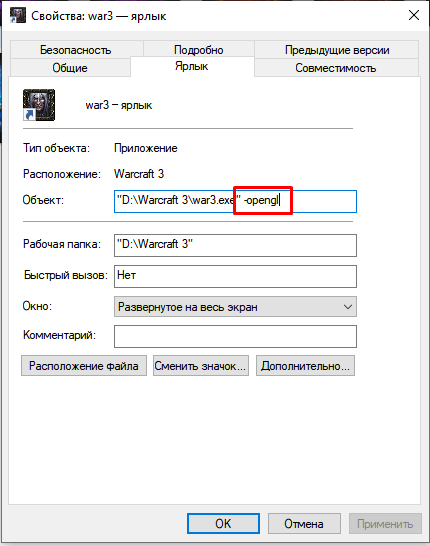This screenshot has width=430, height=546.
Task: Switch to the Безопасность tab
Action: coord(76,50)
